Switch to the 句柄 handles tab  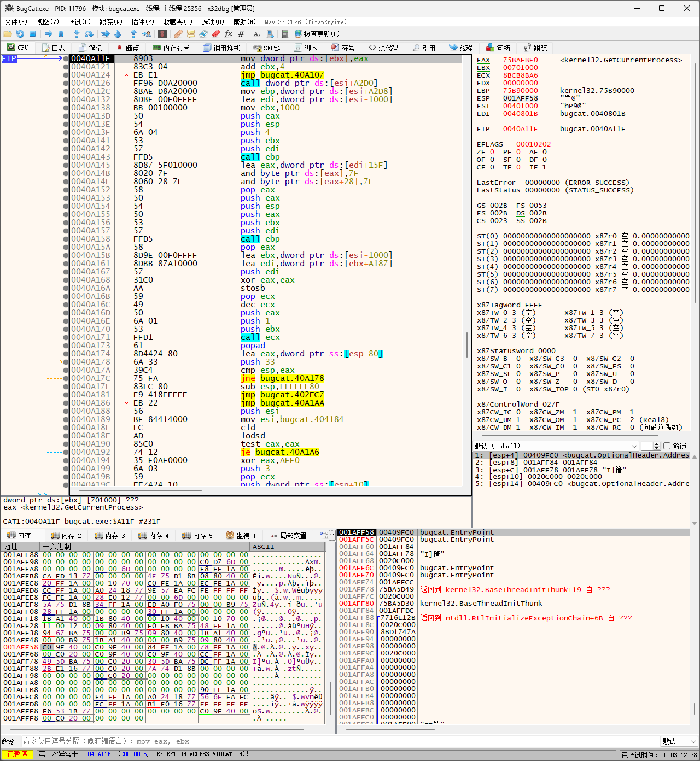(x=498, y=48)
